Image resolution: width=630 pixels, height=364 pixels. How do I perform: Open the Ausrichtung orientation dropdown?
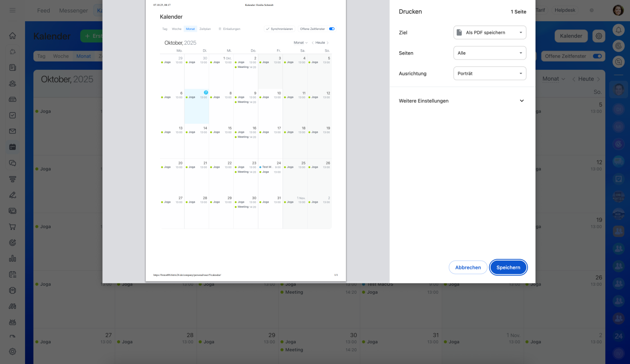click(490, 73)
